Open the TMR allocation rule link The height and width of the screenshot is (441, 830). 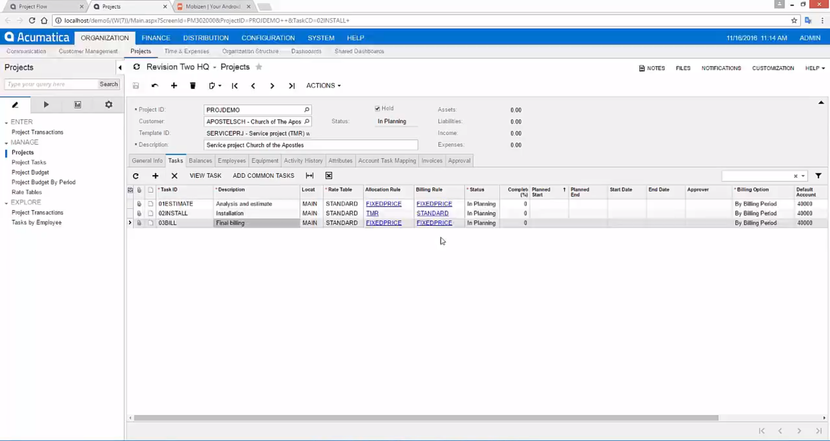[372, 213]
